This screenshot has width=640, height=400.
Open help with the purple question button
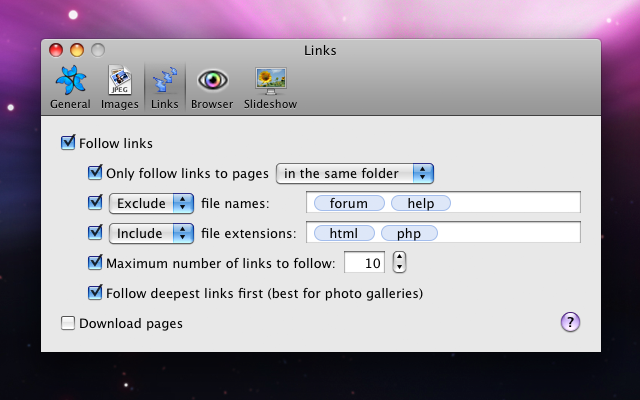pos(570,322)
